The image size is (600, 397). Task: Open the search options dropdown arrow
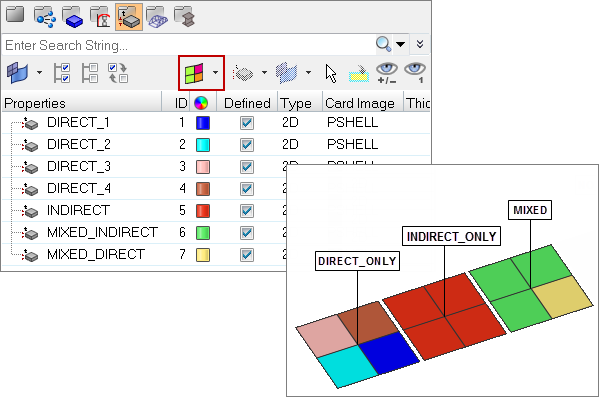400,44
